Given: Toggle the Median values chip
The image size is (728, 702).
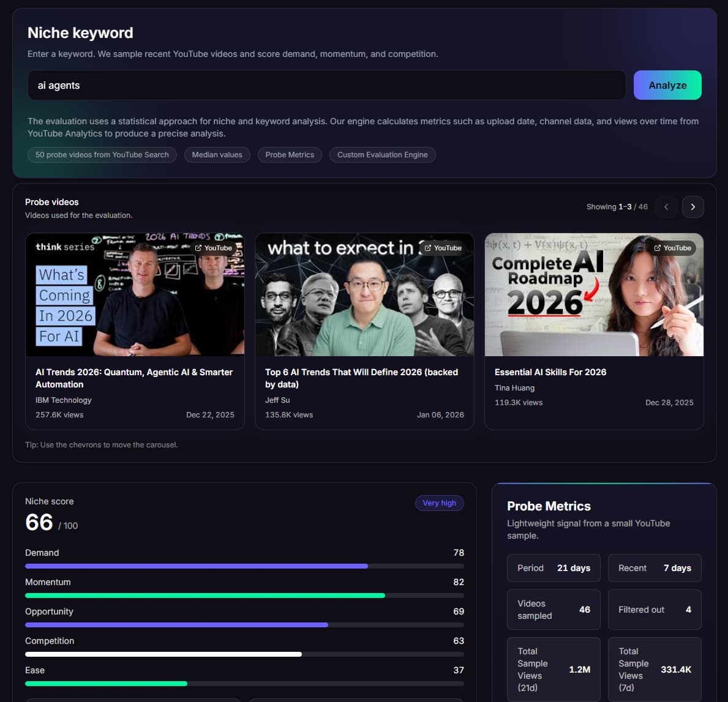Looking at the screenshot, I should (x=217, y=155).
